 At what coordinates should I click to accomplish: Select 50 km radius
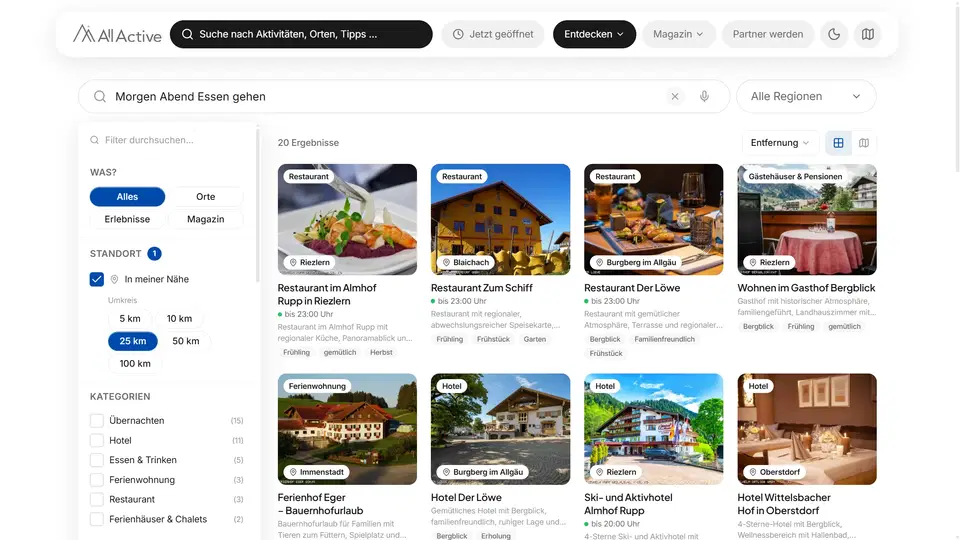186,341
